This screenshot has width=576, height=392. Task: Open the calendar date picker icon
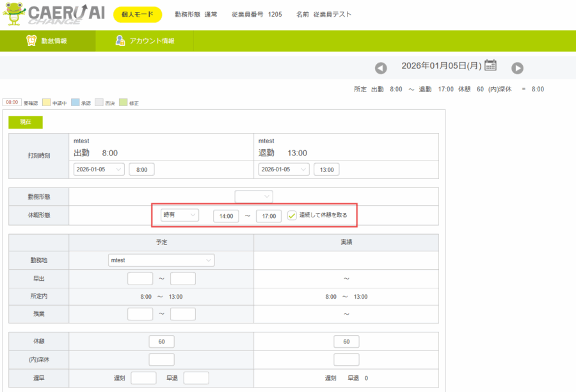490,65
